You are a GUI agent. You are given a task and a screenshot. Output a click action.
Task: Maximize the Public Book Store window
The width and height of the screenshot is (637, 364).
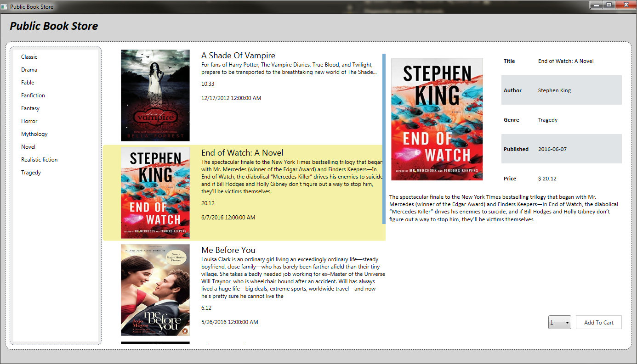[609, 5]
